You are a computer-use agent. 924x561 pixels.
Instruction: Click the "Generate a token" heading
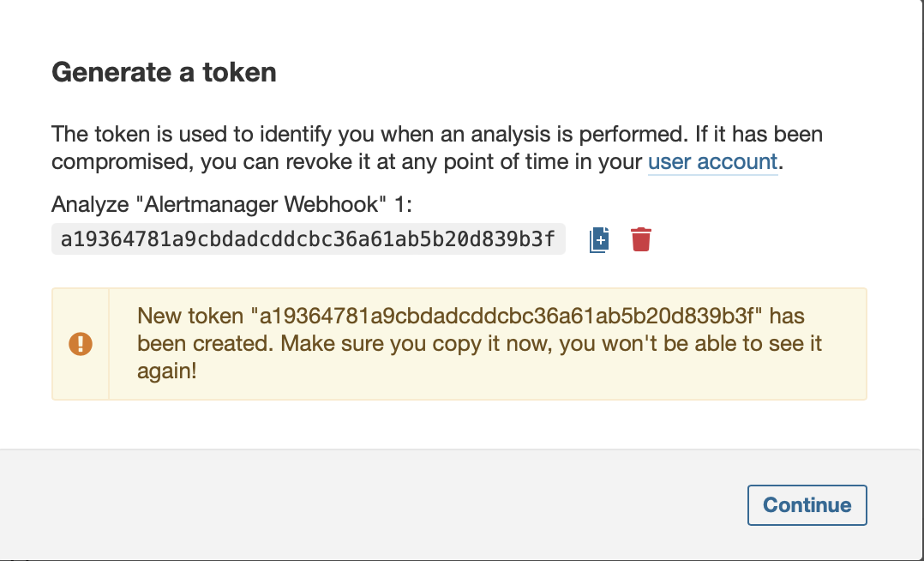(x=164, y=72)
